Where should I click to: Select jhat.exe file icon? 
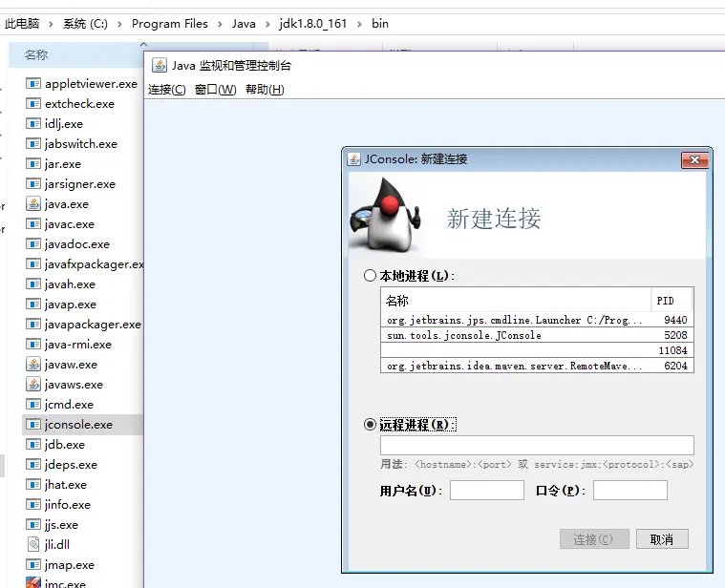pos(33,485)
